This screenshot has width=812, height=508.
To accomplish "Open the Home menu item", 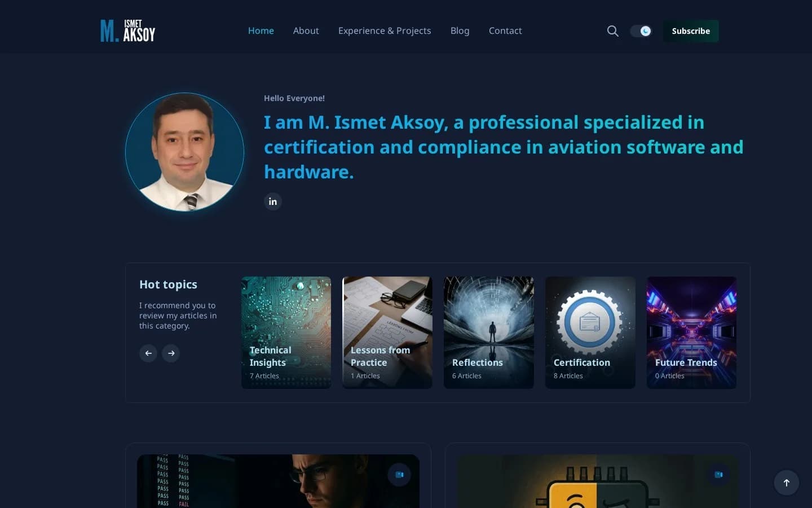I will point(261,30).
